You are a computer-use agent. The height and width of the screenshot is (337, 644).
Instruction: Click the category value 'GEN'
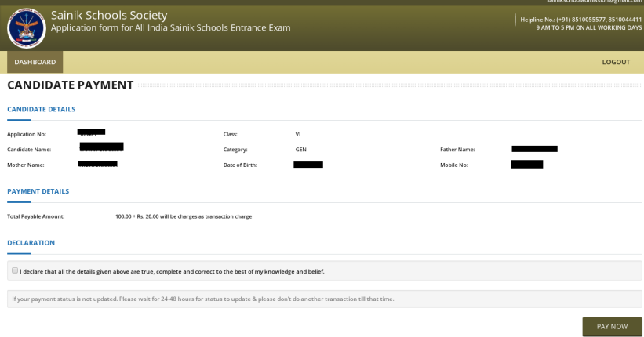coord(300,150)
